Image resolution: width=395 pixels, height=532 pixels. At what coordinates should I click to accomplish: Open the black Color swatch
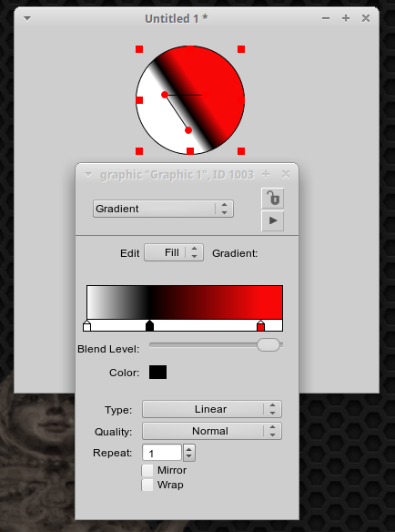[x=158, y=373]
